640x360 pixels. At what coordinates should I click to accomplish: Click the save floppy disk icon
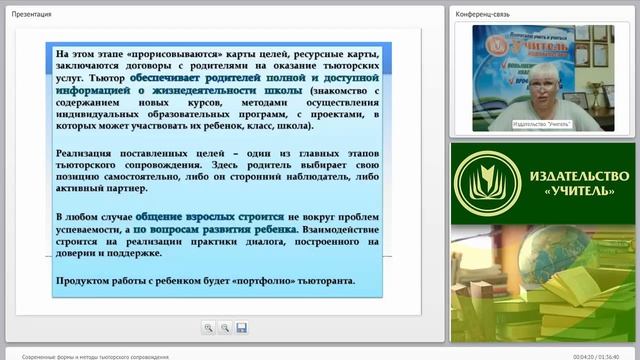pos(242,328)
